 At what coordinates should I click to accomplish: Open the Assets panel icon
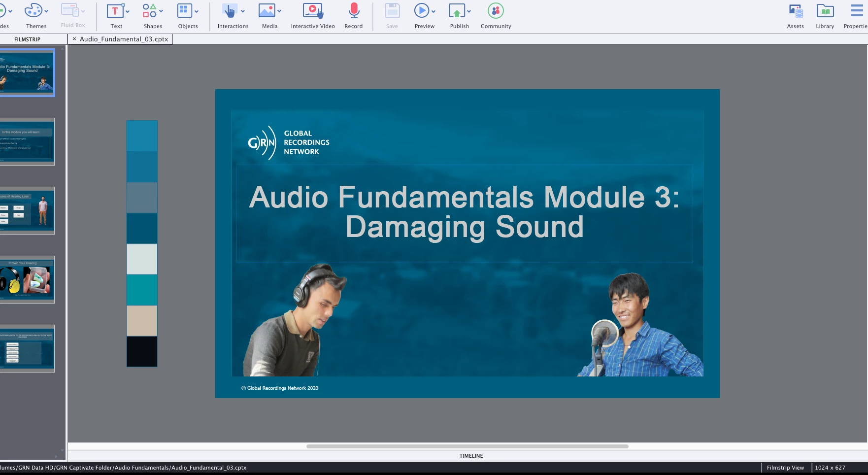(795, 11)
